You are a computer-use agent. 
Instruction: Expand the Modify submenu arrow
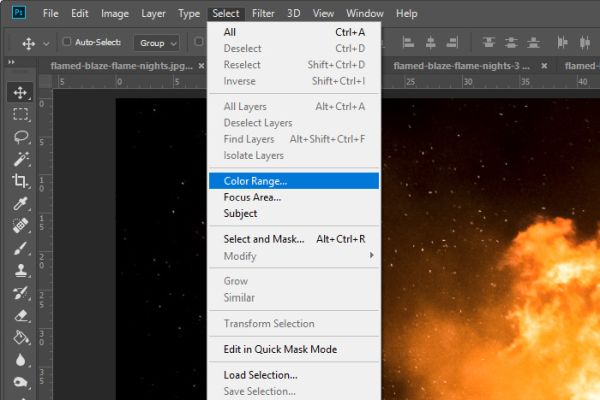click(372, 255)
